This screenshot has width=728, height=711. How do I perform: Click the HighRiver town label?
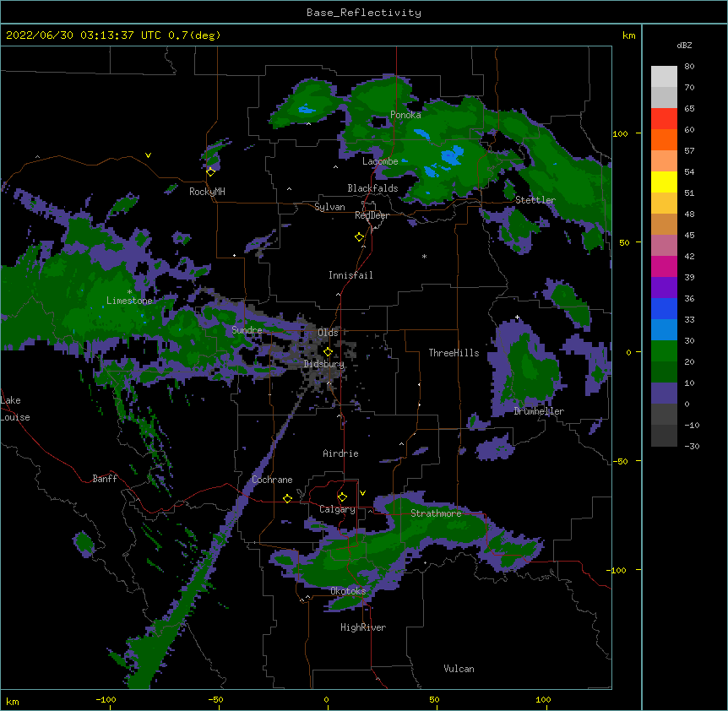pos(363,627)
